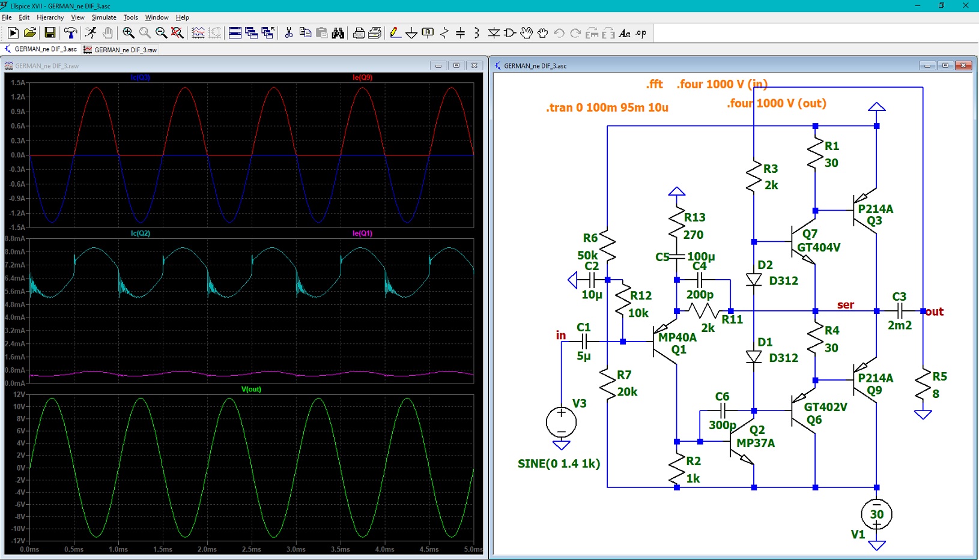Click the Tile Windows toolbar icon

coord(235,33)
